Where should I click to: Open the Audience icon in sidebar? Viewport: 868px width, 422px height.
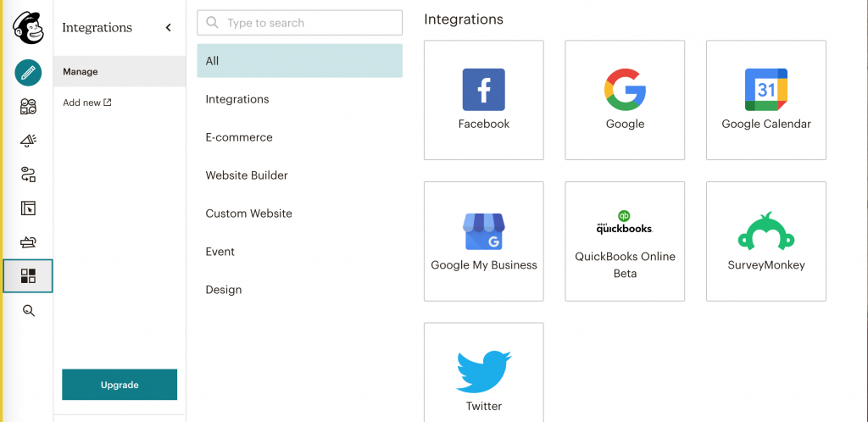click(28, 107)
